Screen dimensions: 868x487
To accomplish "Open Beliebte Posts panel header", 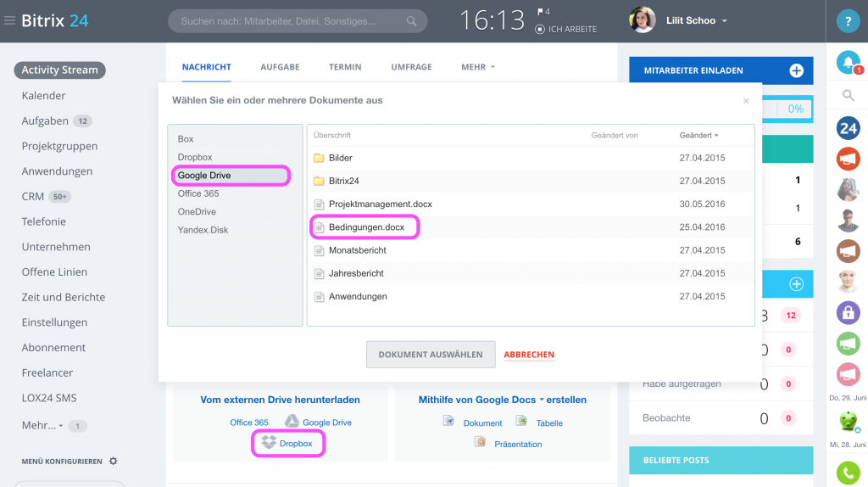I will [x=721, y=461].
